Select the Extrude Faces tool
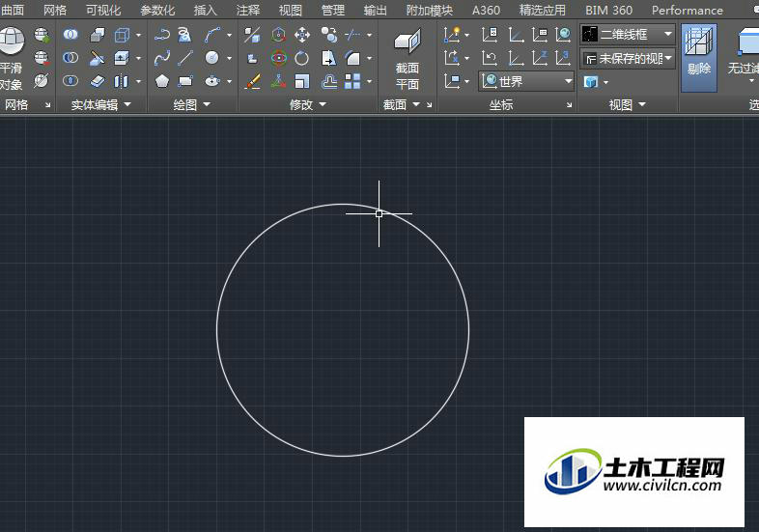759x532 pixels. (122, 58)
